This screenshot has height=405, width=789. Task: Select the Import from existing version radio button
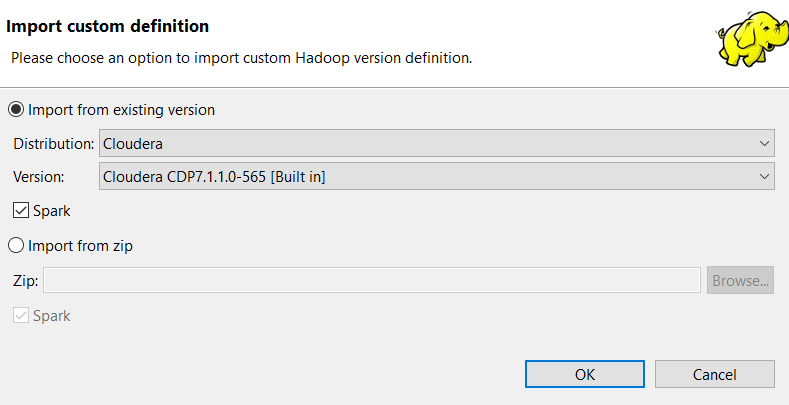click(16, 109)
